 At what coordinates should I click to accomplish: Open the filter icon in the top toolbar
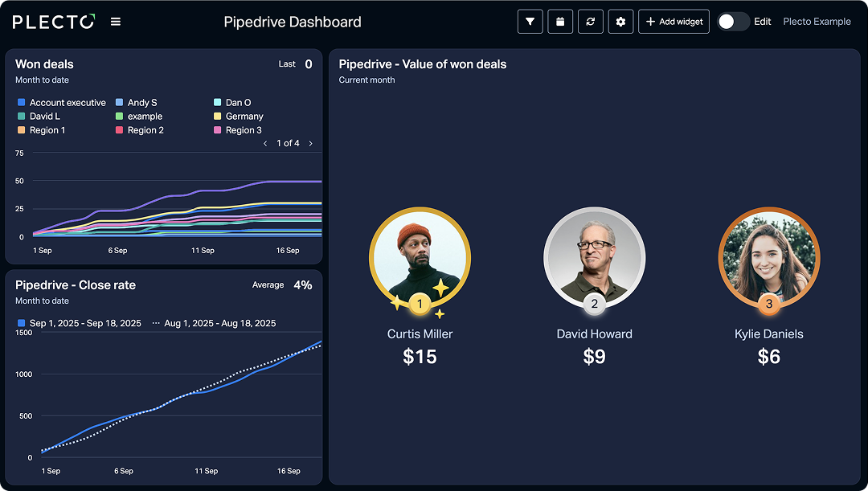click(530, 22)
